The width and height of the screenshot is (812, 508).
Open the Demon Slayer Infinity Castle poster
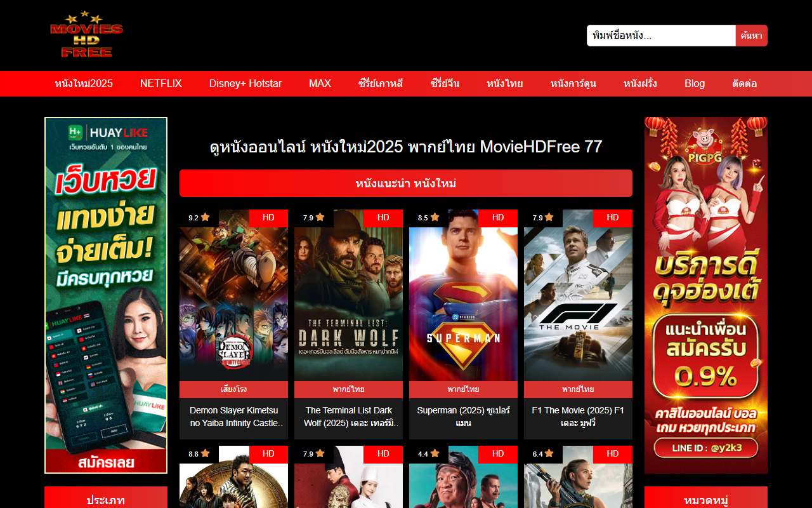[233, 295]
